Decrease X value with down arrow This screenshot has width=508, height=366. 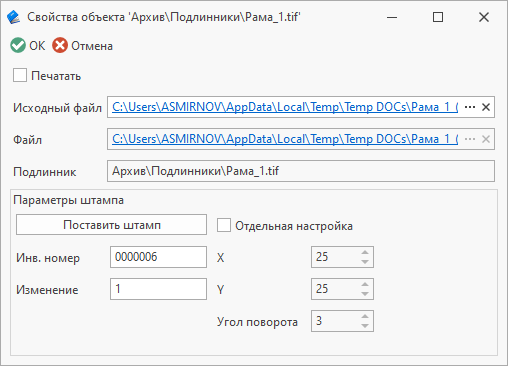(x=365, y=262)
